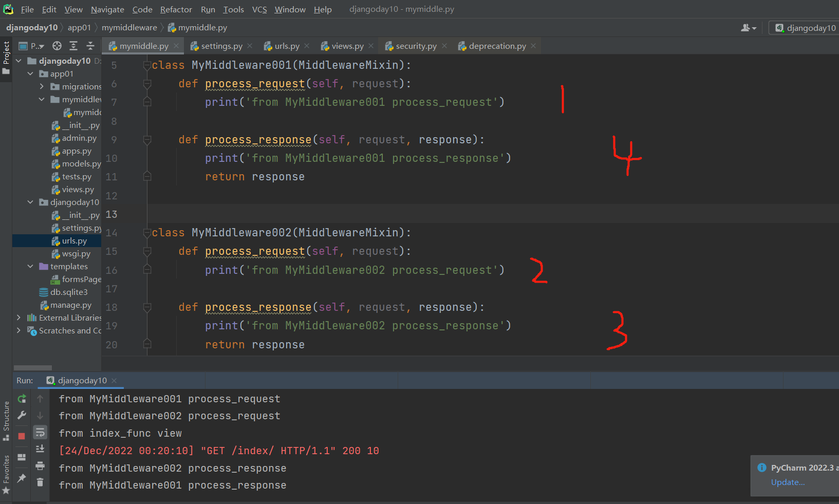Viewport: 839px width, 504px height.
Task: Open the user account dropdown icon
Action: 749,28
